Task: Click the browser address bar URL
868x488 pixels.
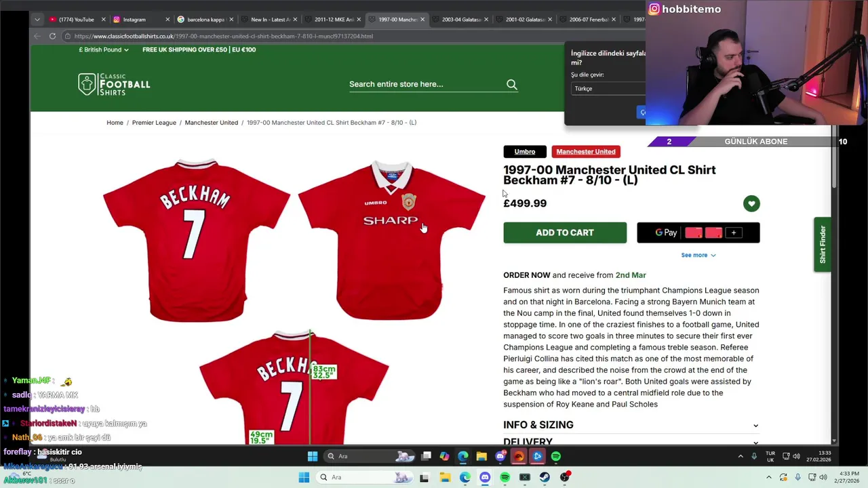Action: [224, 36]
